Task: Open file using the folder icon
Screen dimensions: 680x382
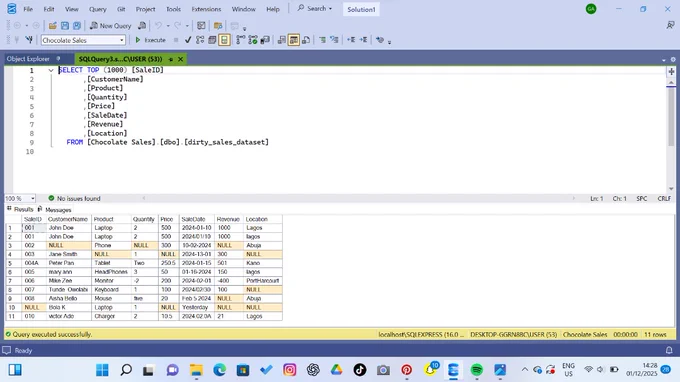Action: pos(52,26)
